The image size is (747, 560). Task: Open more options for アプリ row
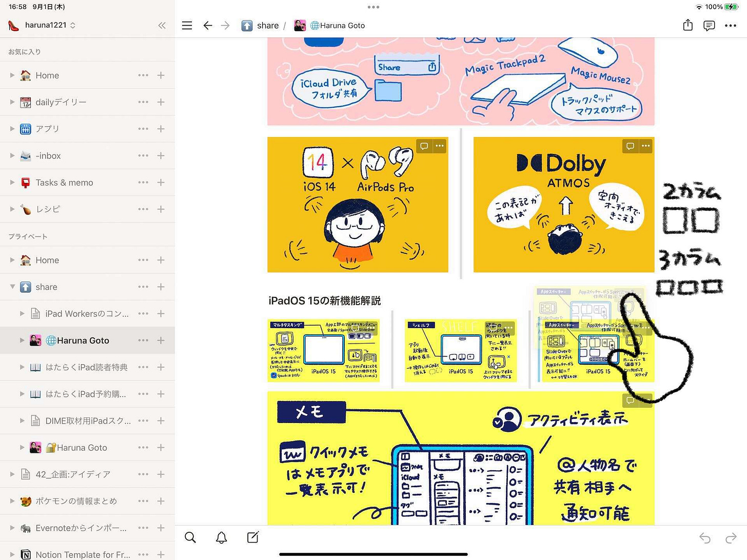(143, 129)
